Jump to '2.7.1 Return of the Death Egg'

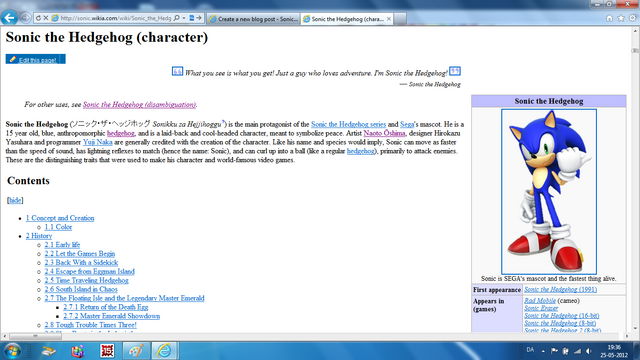point(106,307)
